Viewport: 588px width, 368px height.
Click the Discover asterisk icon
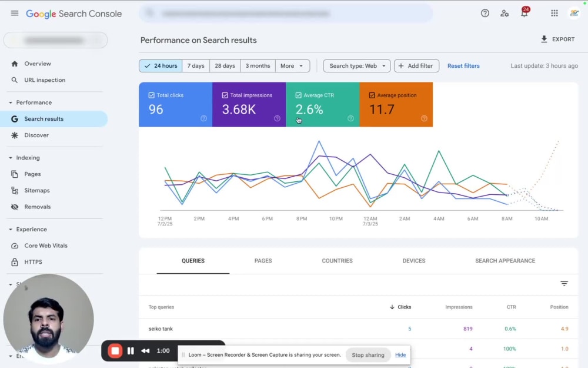click(x=15, y=135)
